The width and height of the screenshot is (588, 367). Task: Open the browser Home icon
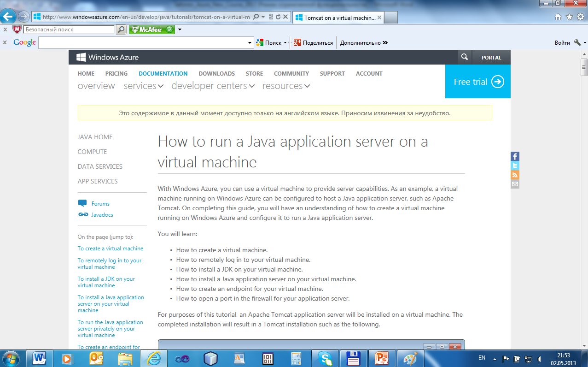point(558,17)
